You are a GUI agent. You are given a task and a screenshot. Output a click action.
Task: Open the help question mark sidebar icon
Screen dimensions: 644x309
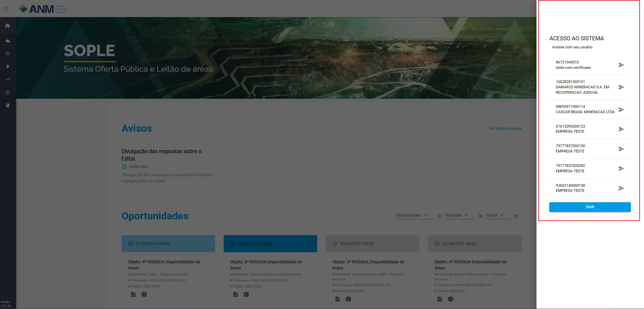pos(8,93)
